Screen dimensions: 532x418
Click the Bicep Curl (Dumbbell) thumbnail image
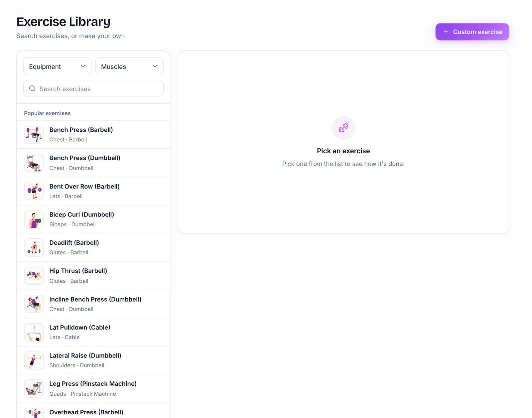coord(34,219)
